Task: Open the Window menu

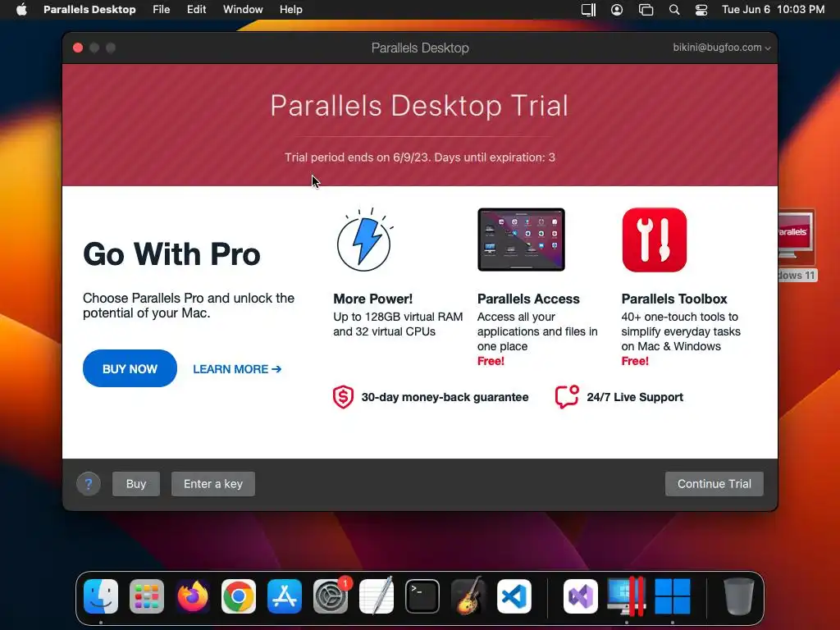Action: (x=243, y=10)
